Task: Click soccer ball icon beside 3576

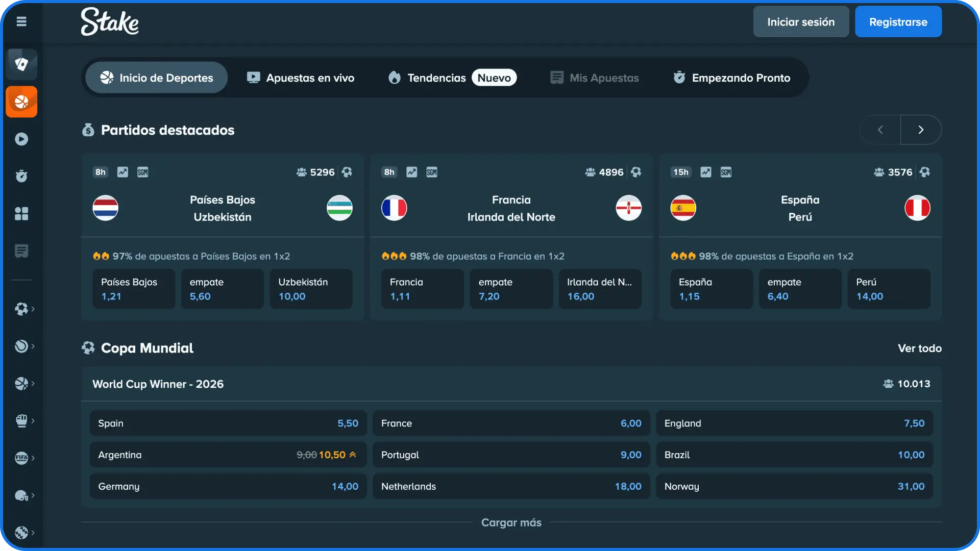Action: point(925,172)
